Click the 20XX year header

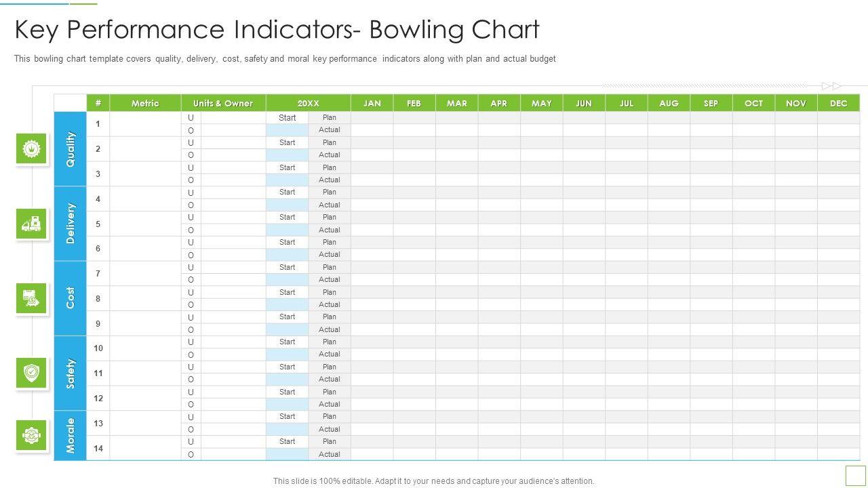(x=308, y=103)
